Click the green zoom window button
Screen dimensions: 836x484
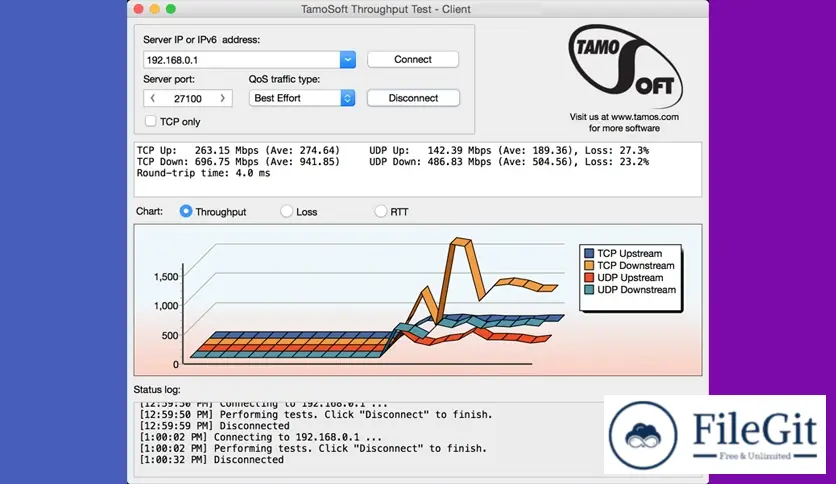171,9
